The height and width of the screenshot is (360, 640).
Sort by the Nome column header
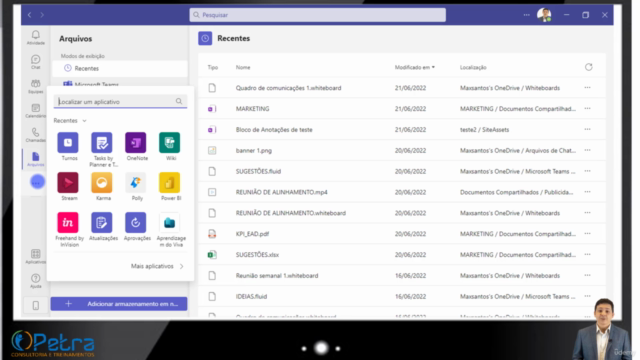243,67
